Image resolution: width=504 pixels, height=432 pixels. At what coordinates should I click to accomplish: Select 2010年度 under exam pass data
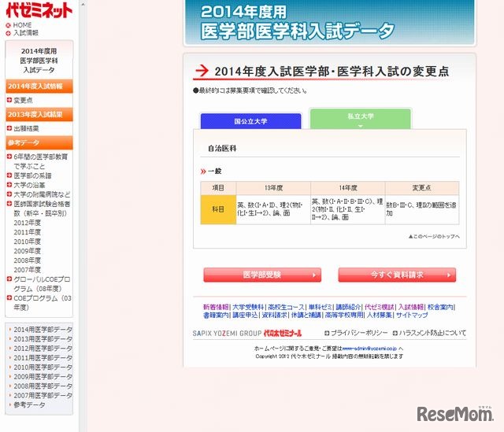tap(28, 242)
